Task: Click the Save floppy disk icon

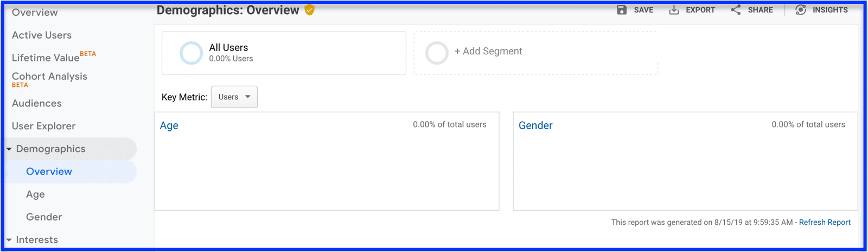Action: (x=622, y=10)
